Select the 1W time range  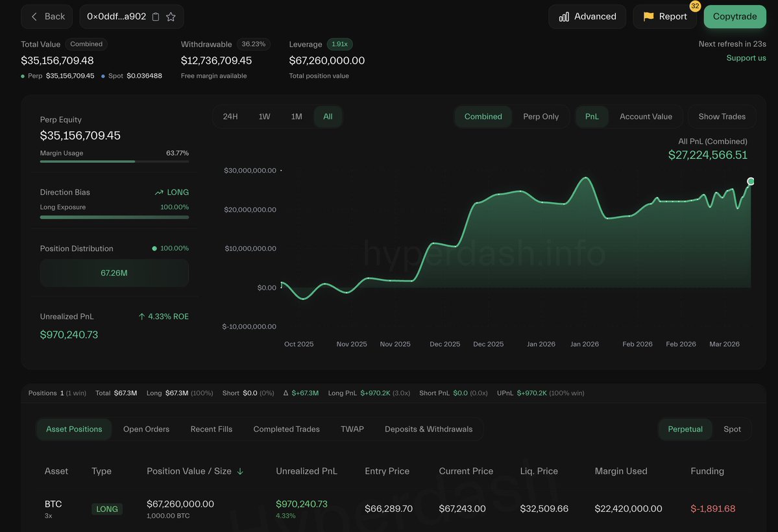265,117
